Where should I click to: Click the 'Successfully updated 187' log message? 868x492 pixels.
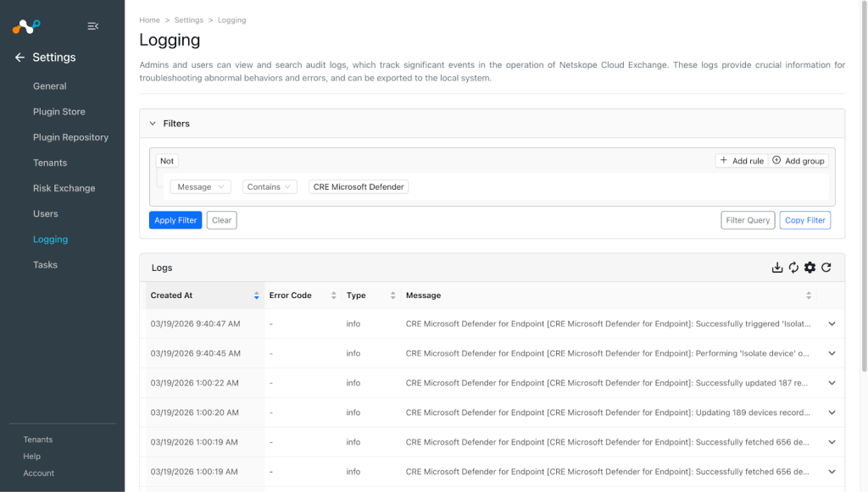tap(607, 383)
